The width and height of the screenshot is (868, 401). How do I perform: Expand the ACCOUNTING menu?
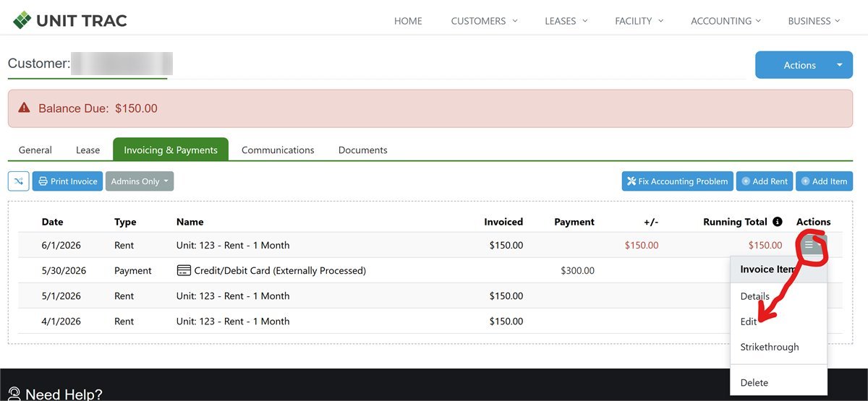point(726,21)
